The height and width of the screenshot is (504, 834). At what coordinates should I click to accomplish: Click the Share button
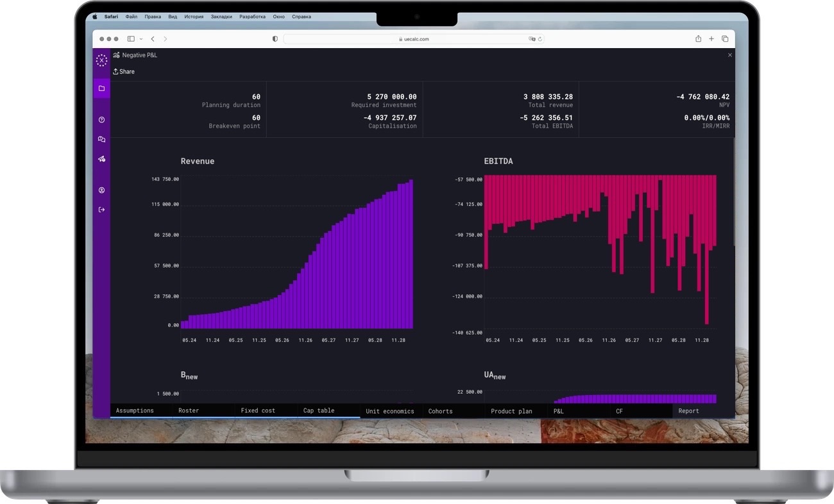coord(124,72)
